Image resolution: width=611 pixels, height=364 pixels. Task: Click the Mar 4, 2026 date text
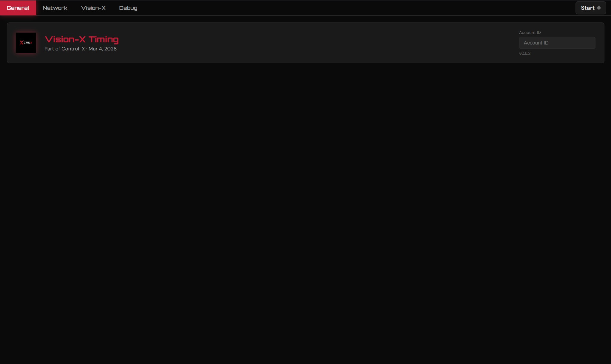[x=102, y=49]
